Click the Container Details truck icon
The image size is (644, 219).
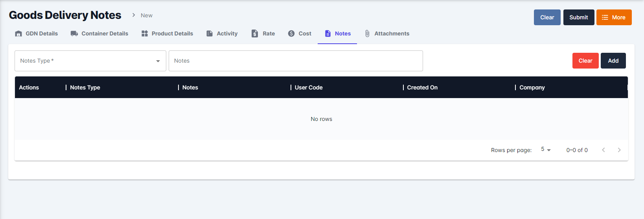click(74, 33)
